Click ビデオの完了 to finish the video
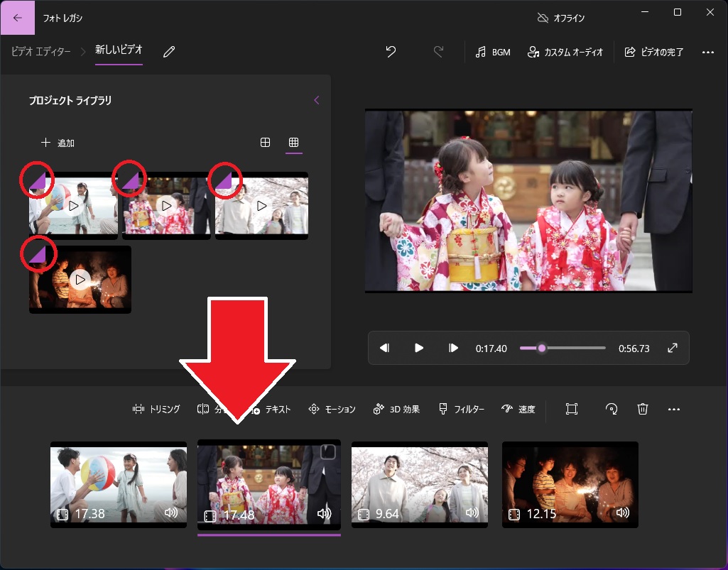The width and height of the screenshot is (728, 570). coord(653,52)
